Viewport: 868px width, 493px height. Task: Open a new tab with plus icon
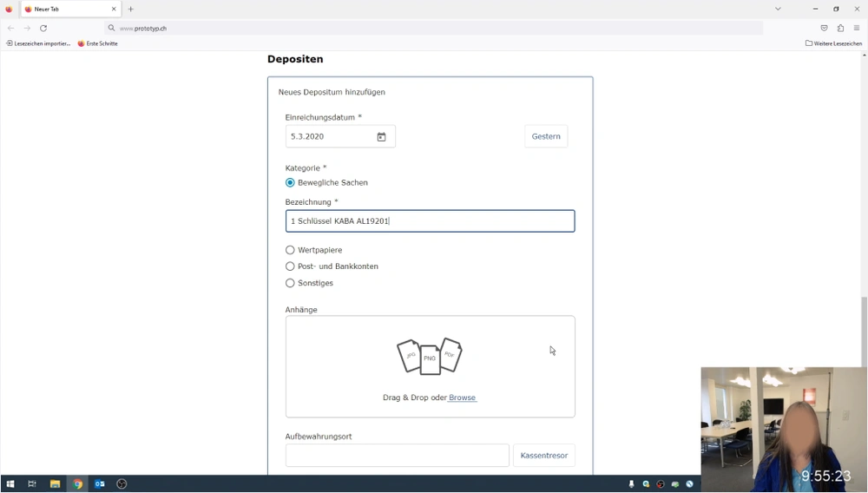click(131, 9)
